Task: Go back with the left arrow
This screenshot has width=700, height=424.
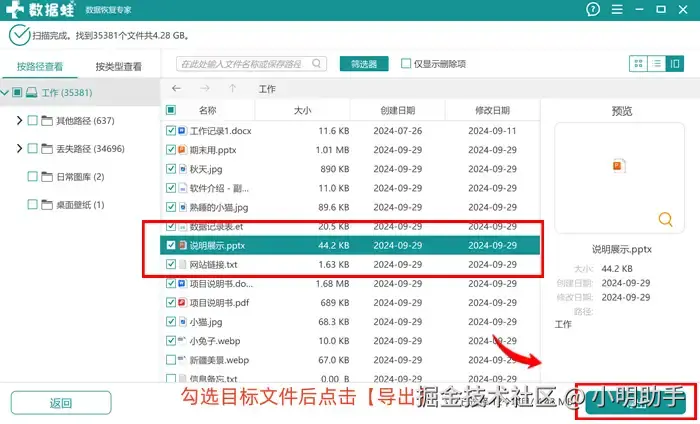Action: click(176, 88)
